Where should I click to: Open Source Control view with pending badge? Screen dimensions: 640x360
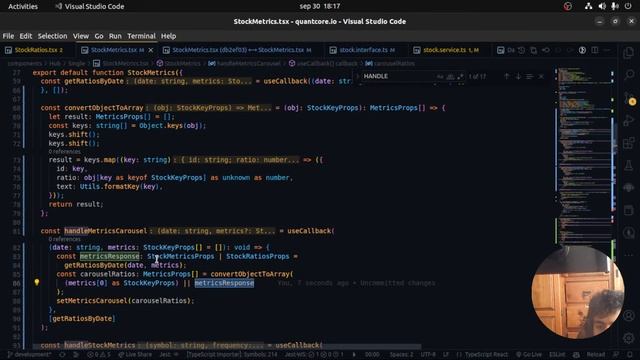(629, 98)
